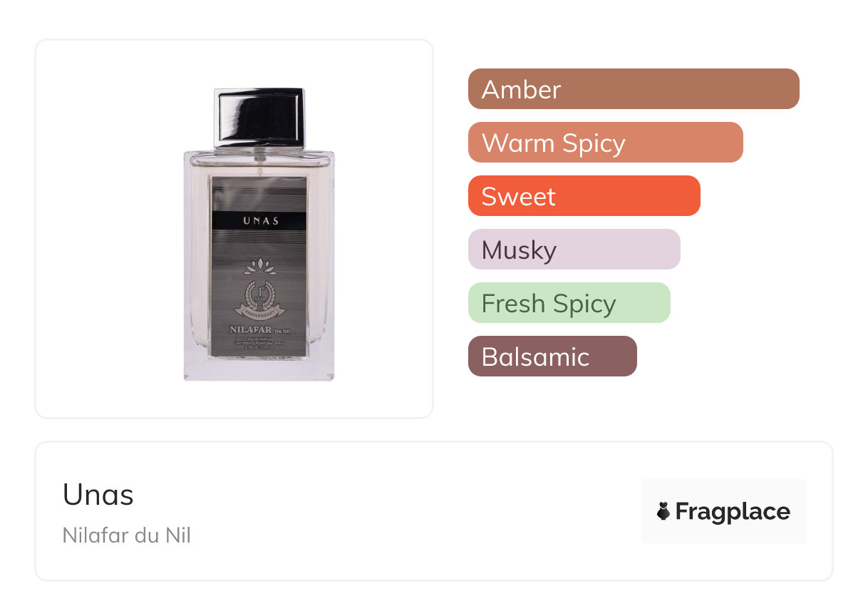Click the Fragplace badge box
This screenshot has width=868, height=616.
pos(723,511)
